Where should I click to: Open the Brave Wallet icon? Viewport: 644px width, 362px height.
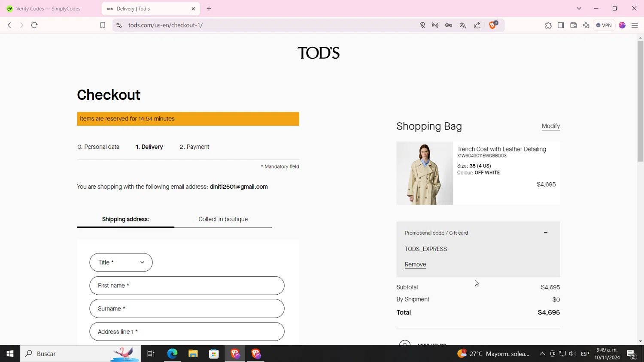point(574,25)
